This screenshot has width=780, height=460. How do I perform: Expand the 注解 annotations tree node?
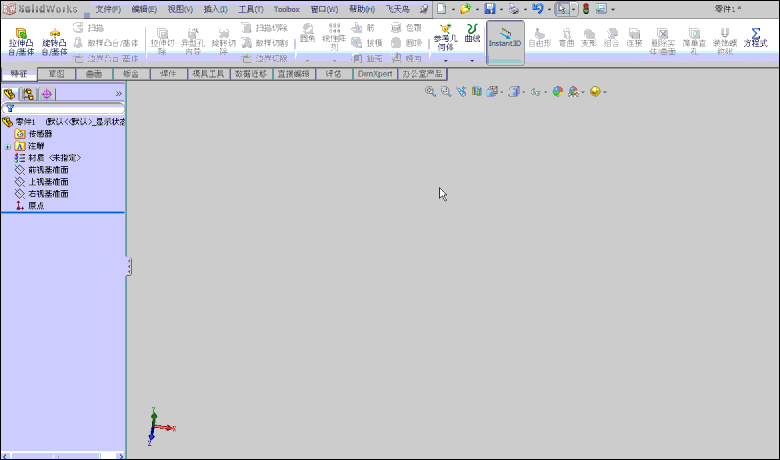tap(7, 147)
